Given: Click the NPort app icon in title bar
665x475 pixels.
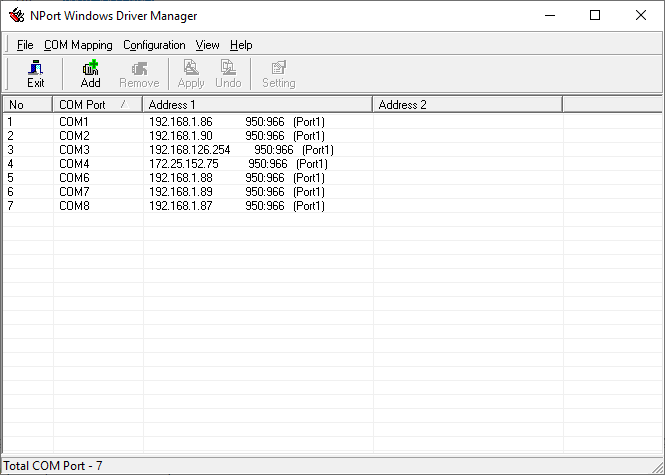Looking at the screenshot, I should tap(17, 16).
